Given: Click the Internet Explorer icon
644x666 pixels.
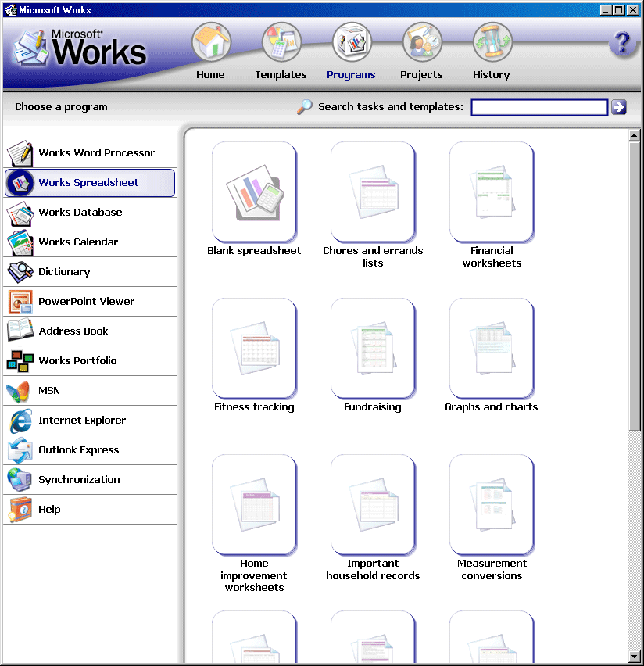Looking at the screenshot, I should [x=21, y=421].
